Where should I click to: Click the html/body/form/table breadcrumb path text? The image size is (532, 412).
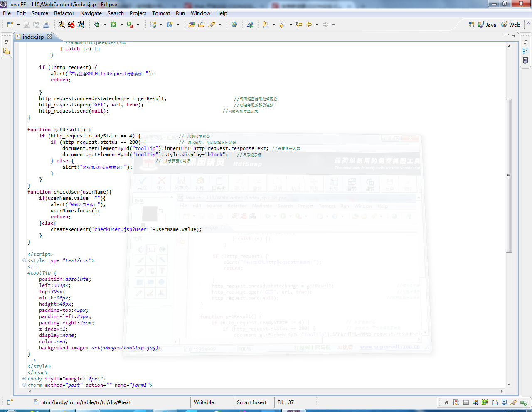(x=86, y=402)
